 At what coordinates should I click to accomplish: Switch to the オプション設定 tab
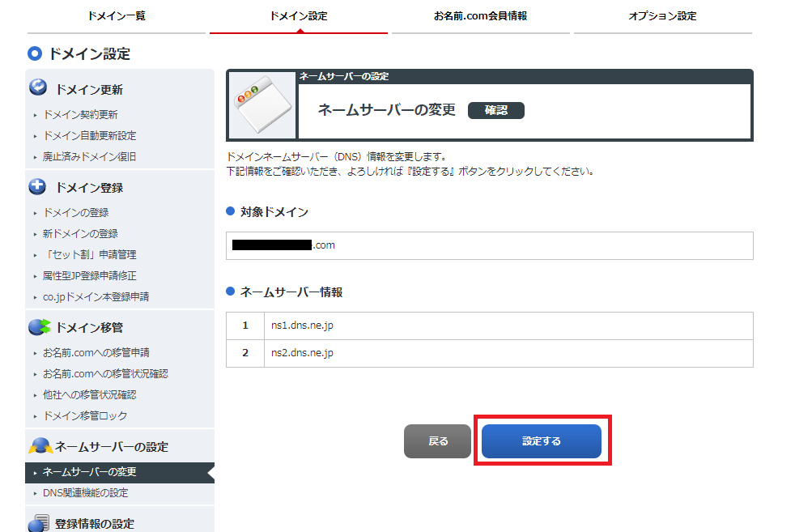662,15
